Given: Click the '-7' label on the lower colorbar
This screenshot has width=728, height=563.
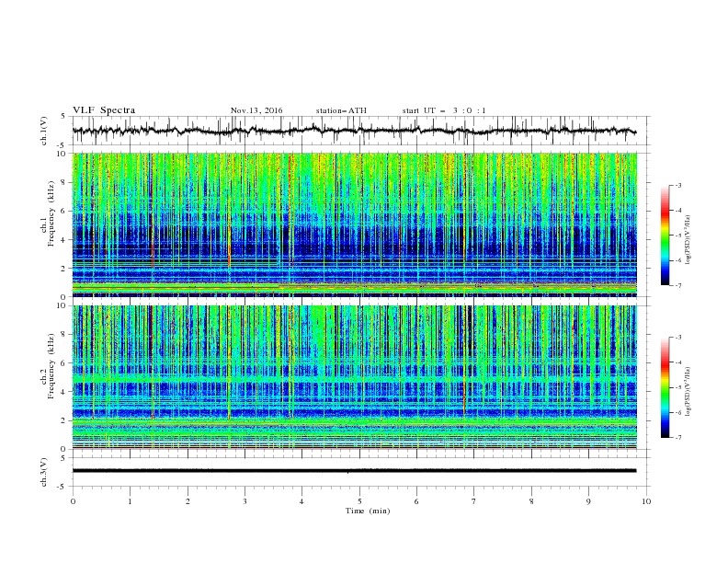Looking at the screenshot, I should click(x=678, y=437).
